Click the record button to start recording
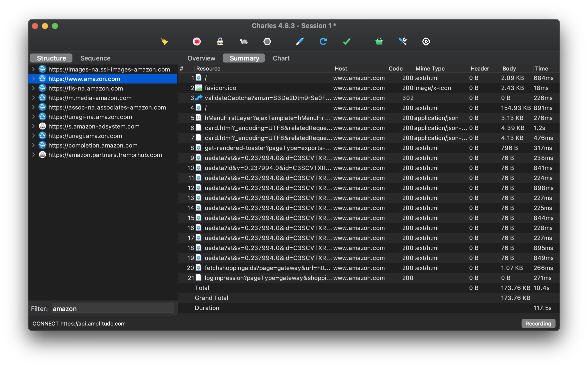Image resolution: width=588 pixels, height=368 pixels. pyautogui.click(x=196, y=41)
